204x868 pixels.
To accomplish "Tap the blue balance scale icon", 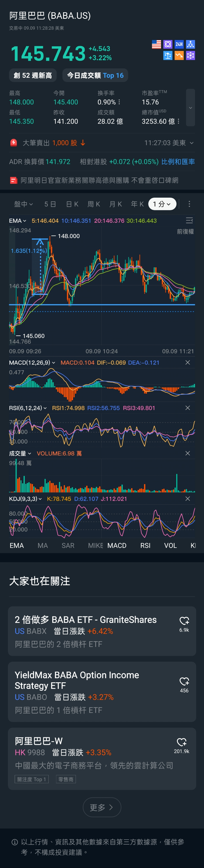I will pyautogui.click(x=168, y=56).
